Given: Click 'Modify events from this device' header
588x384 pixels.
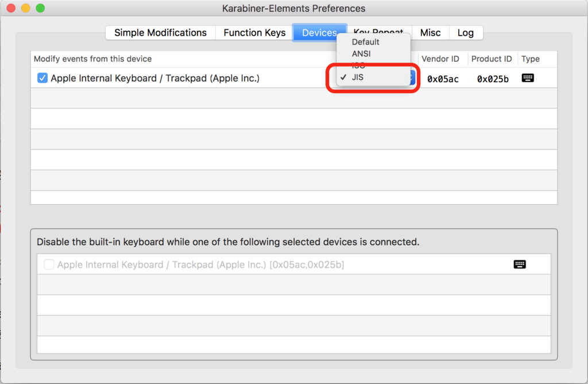Looking at the screenshot, I should [92, 59].
